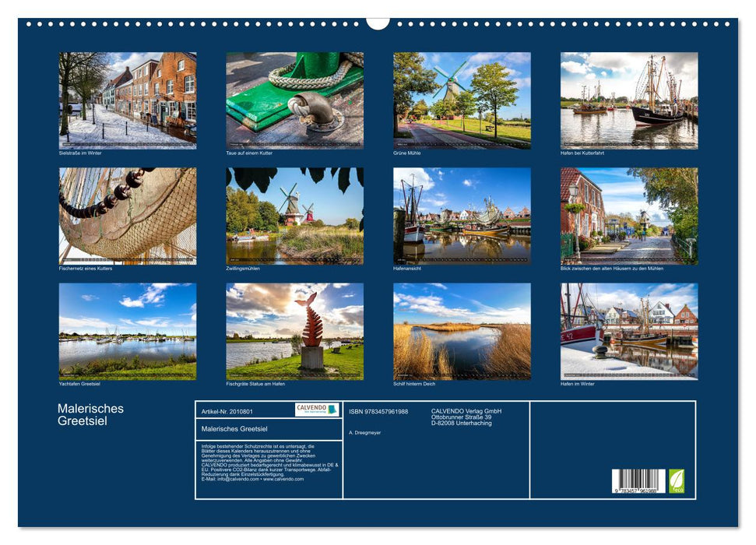Viewport: 756px width, 545px height.
Task: Click the green eco leaf icon
Action: pyautogui.click(x=677, y=483)
